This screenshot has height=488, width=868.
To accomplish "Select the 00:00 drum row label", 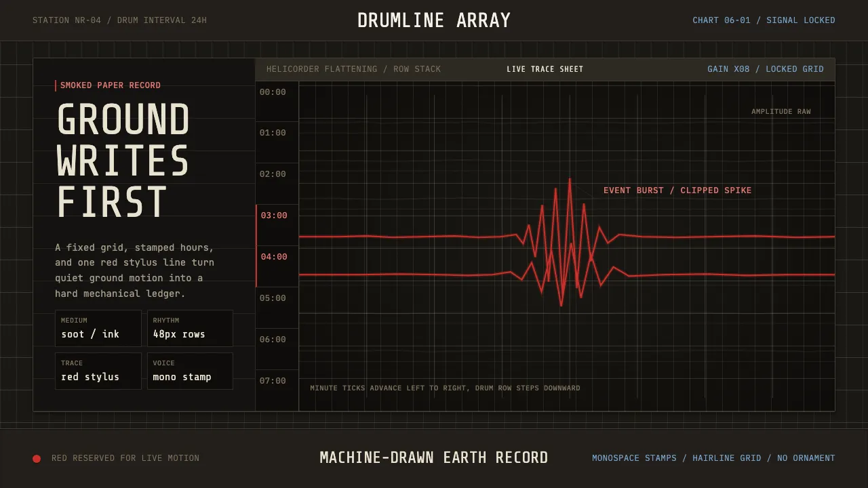I will (x=273, y=92).
